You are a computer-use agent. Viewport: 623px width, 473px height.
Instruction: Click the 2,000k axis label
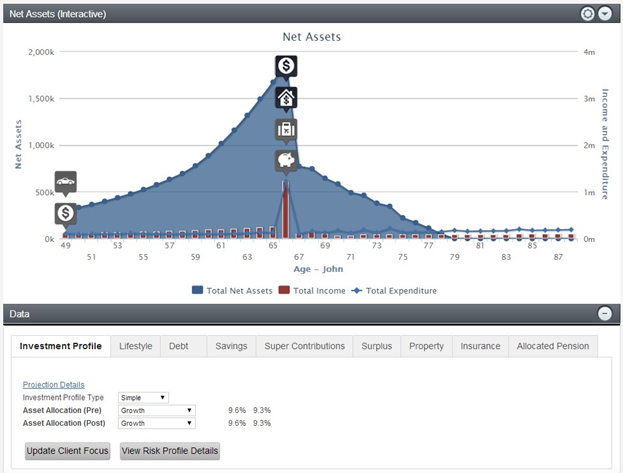pyautogui.click(x=41, y=52)
